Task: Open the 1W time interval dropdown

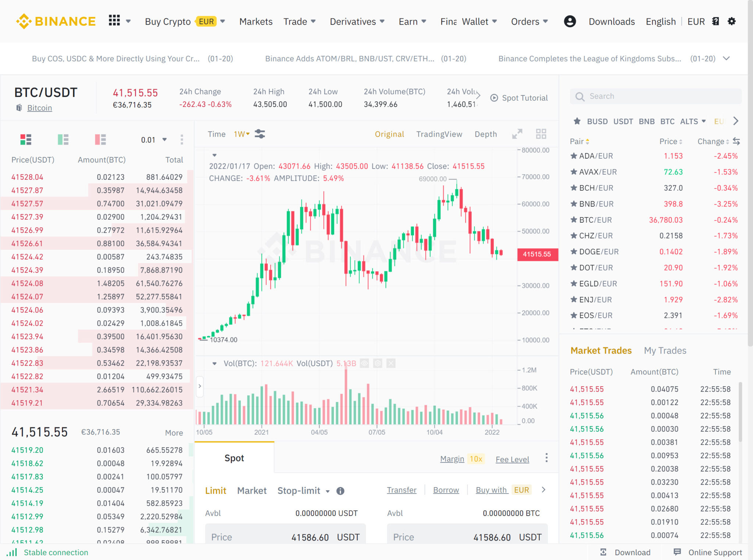Action: click(x=242, y=134)
